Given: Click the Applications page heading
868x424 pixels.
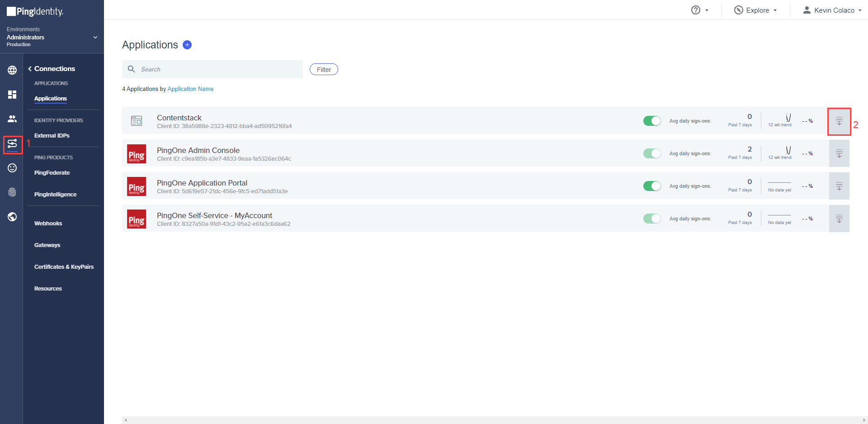Looking at the screenshot, I should point(150,45).
